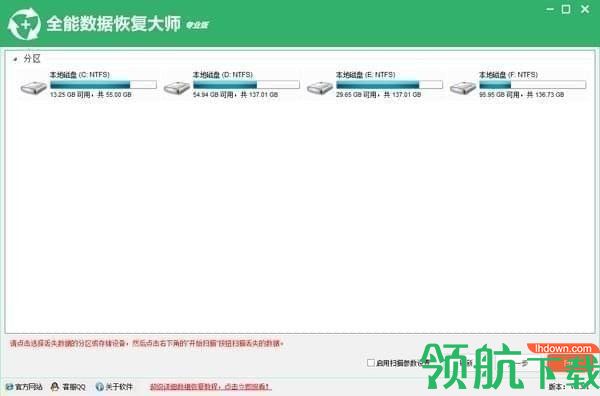Click E: drive usage bar
600x396 pixels.
click(390, 84)
